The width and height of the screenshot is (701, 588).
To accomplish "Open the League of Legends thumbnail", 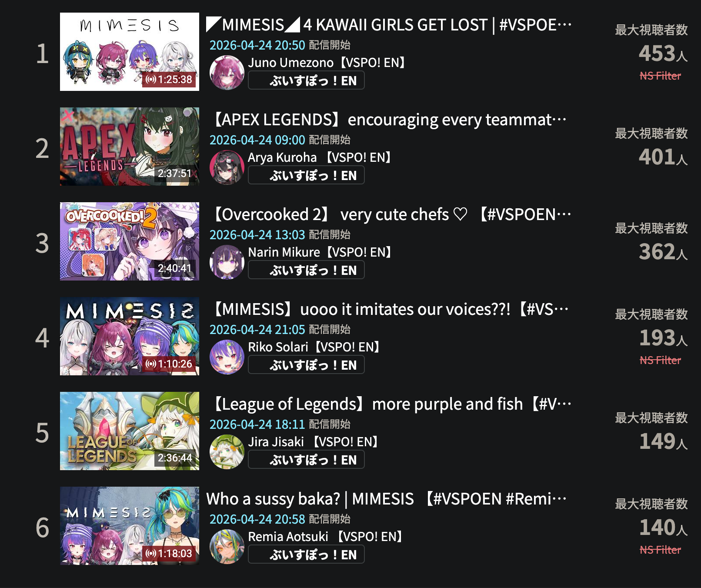I will click(130, 431).
